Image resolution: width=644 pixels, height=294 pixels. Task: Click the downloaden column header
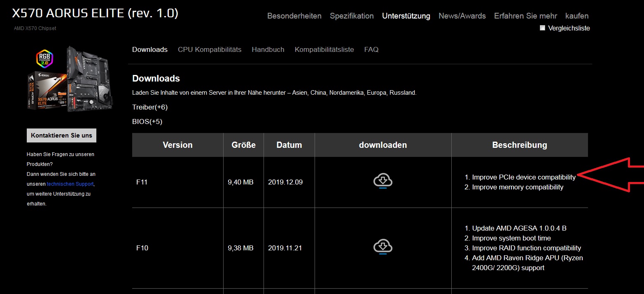point(383,145)
